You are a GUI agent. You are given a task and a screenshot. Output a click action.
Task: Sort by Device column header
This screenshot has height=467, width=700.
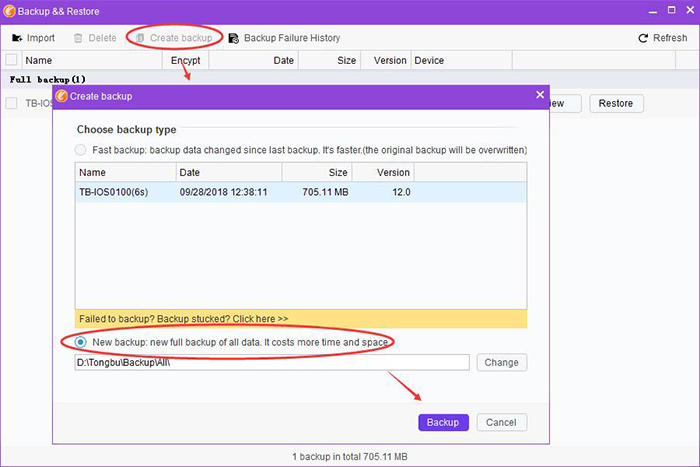click(461, 60)
